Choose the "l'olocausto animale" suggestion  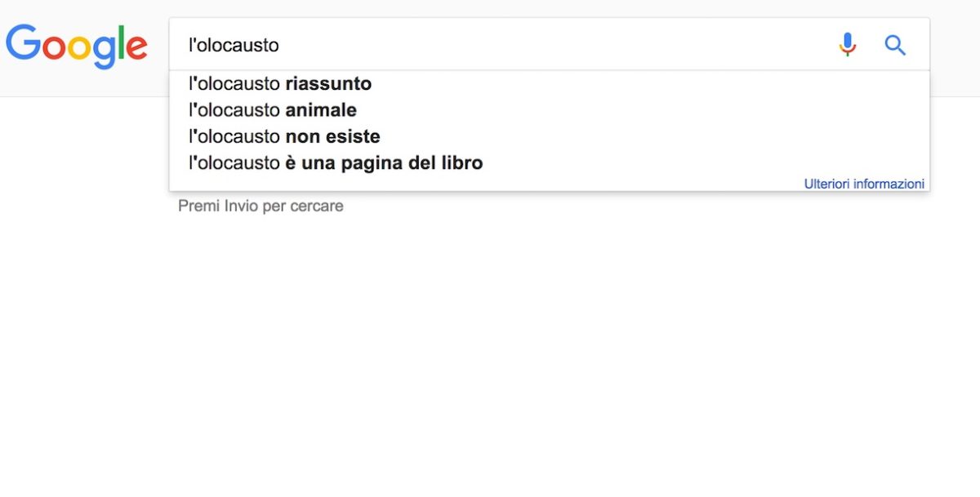coord(273,110)
